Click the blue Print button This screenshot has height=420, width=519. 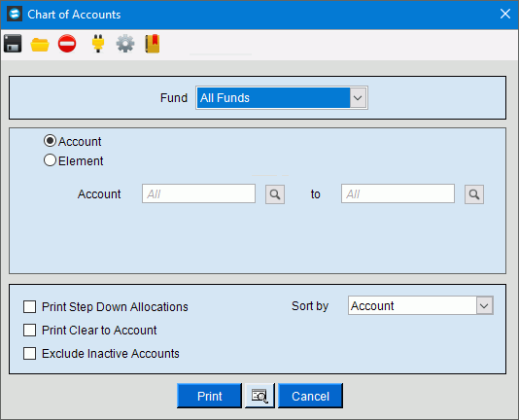pyautogui.click(x=209, y=396)
